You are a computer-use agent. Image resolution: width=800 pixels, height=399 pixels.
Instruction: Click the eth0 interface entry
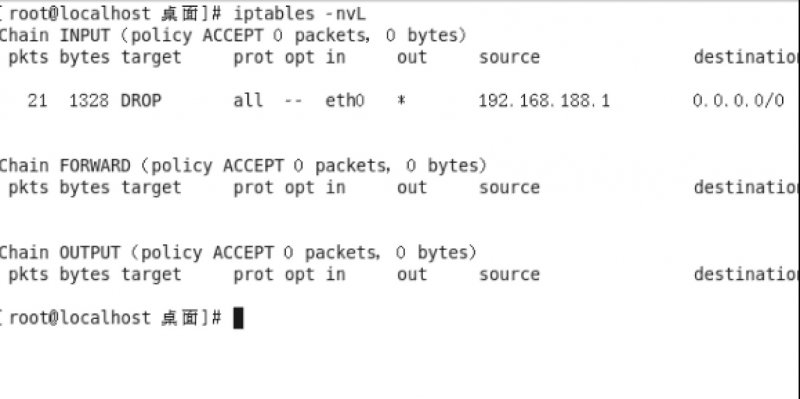coord(345,101)
